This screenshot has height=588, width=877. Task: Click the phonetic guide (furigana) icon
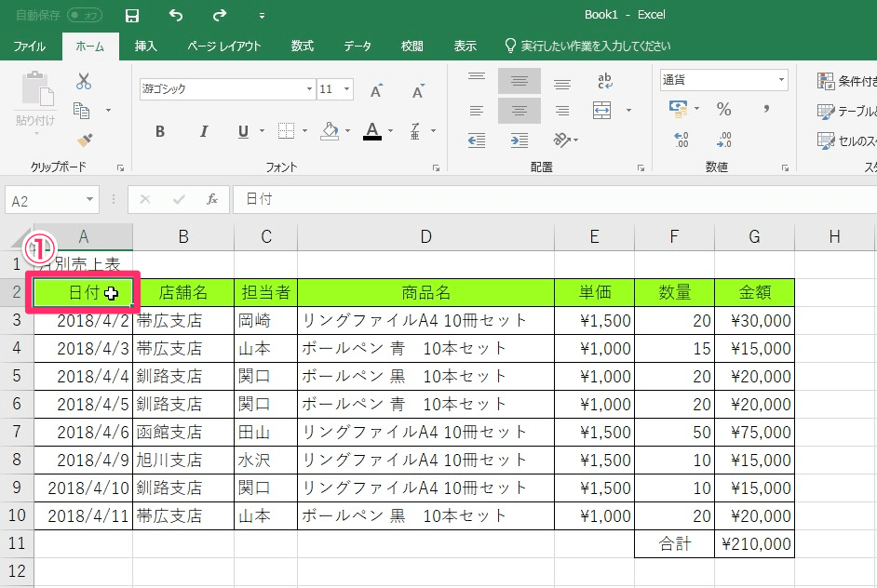[x=415, y=131]
